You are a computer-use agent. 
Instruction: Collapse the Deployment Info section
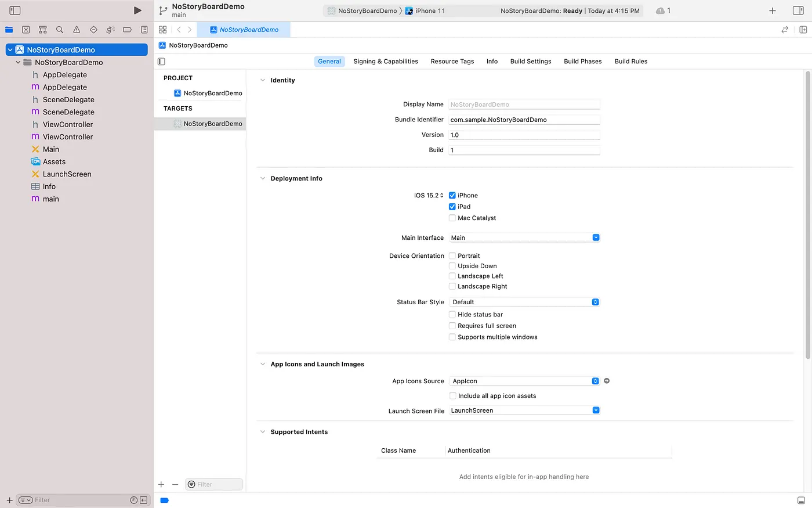263,178
